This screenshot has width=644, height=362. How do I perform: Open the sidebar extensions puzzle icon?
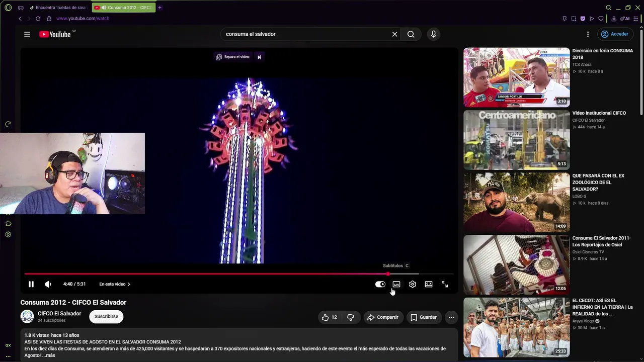8,223
